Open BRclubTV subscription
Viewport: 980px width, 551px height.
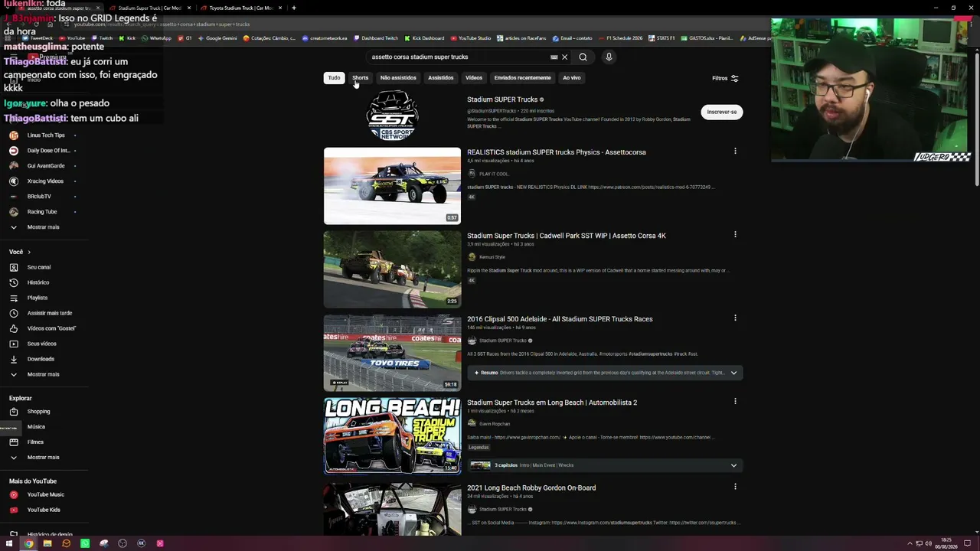coord(39,197)
